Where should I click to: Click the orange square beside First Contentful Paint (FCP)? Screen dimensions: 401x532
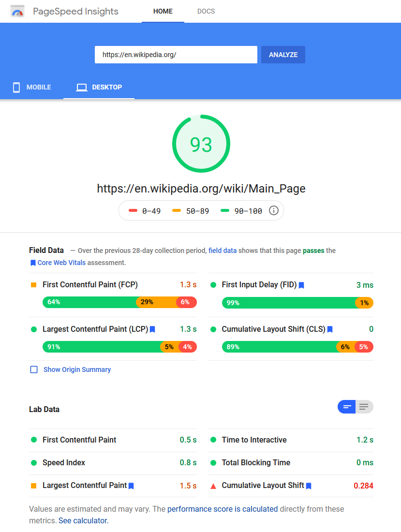coord(33,285)
